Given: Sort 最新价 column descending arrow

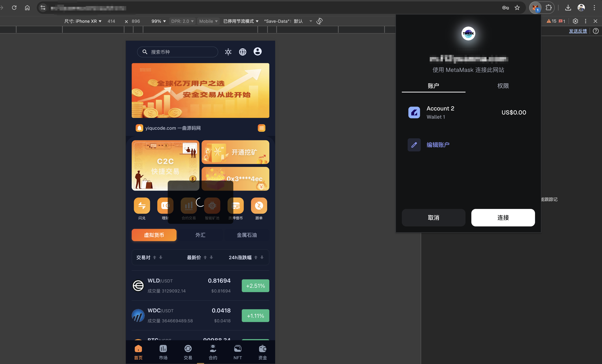Looking at the screenshot, I should (x=211, y=257).
